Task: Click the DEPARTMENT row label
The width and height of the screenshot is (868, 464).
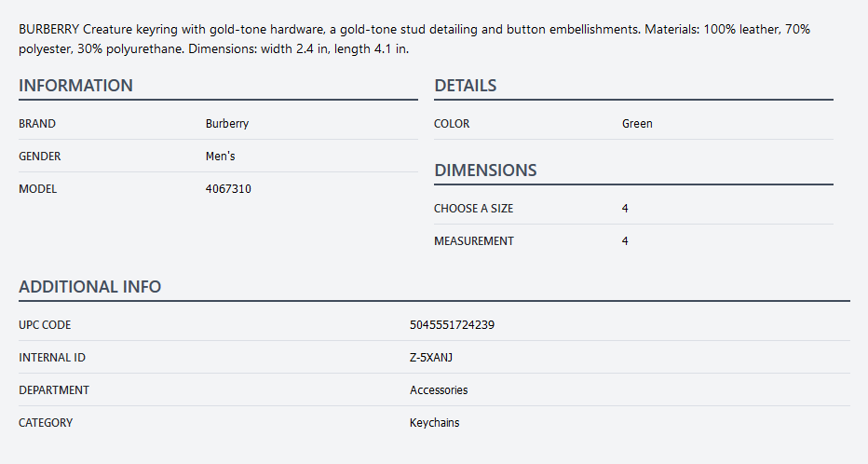Action: pyautogui.click(x=54, y=390)
